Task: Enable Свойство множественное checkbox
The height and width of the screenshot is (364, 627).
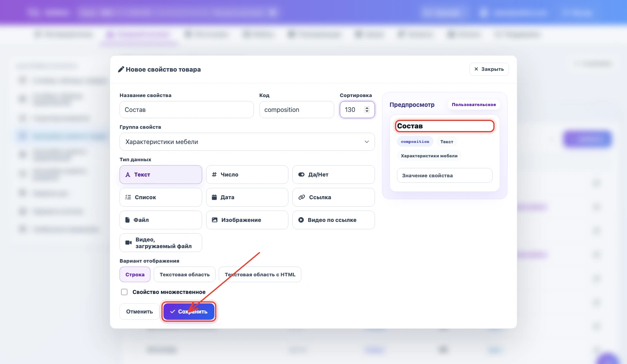Action: tap(124, 292)
